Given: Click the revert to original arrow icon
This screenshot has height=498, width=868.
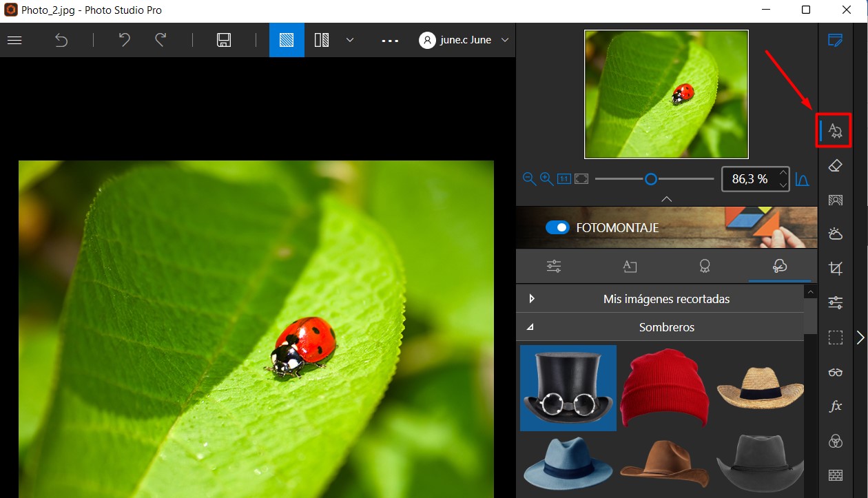Looking at the screenshot, I should tap(61, 40).
